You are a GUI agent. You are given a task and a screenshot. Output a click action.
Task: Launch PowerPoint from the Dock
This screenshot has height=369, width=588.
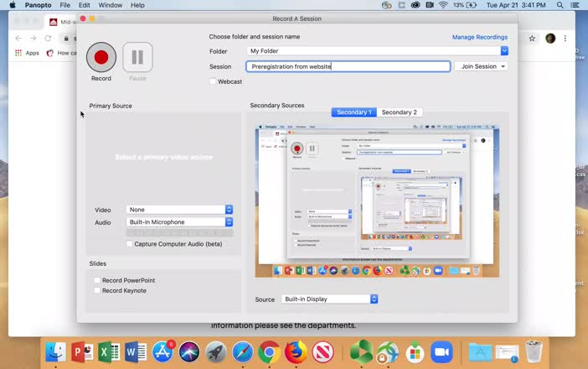click(x=82, y=352)
